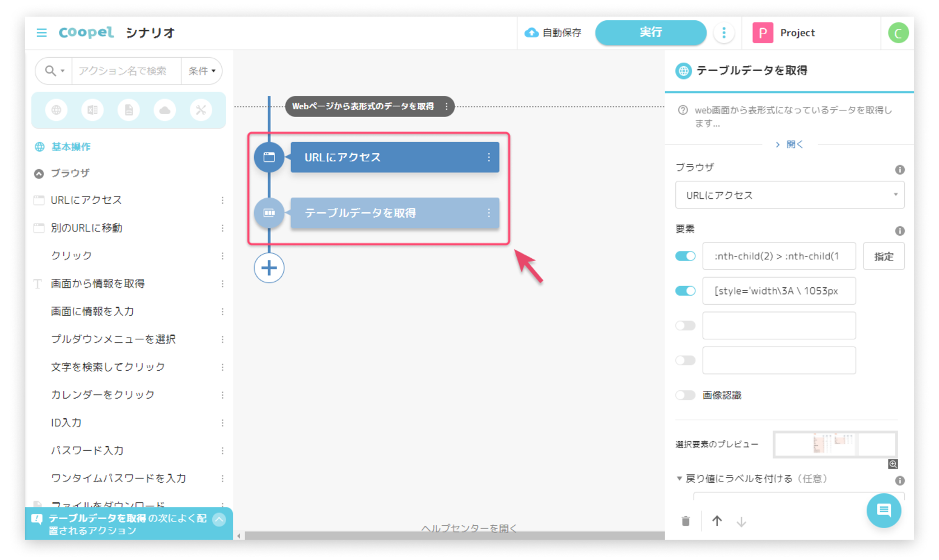Select プルダウンメニューを選択 action
The image size is (939, 560).
pos(113,339)
